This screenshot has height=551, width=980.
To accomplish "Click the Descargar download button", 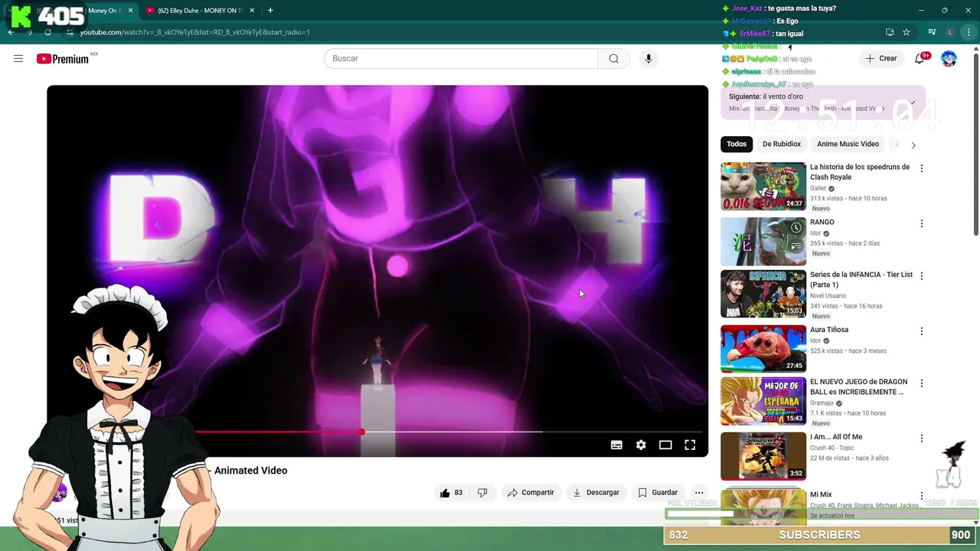I will pyautogui.click(x=596, y=493).
